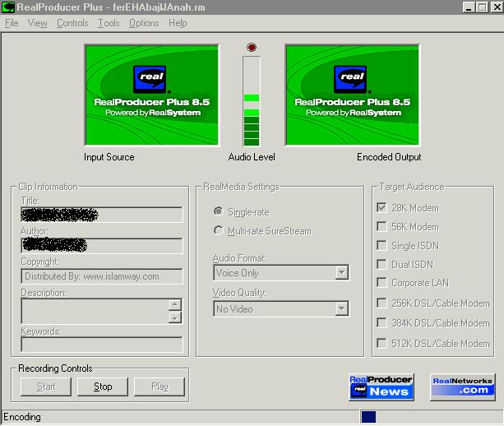Screen dimensions: 504x426
Task: Click the red recording indicator light
Action: 252,47
